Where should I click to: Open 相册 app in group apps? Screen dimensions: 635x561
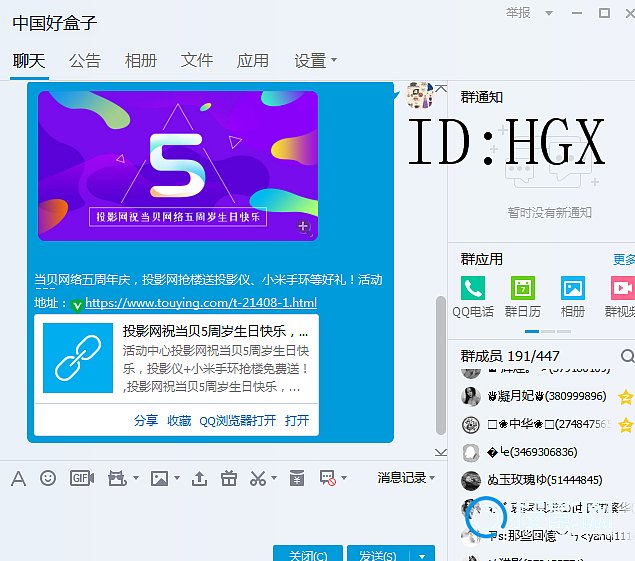coord(573,288)
